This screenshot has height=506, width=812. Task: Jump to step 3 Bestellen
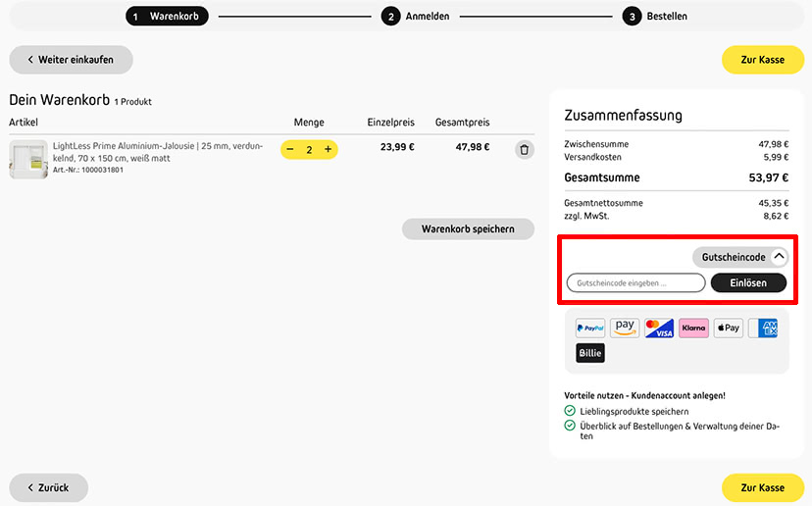coord(655,17)
